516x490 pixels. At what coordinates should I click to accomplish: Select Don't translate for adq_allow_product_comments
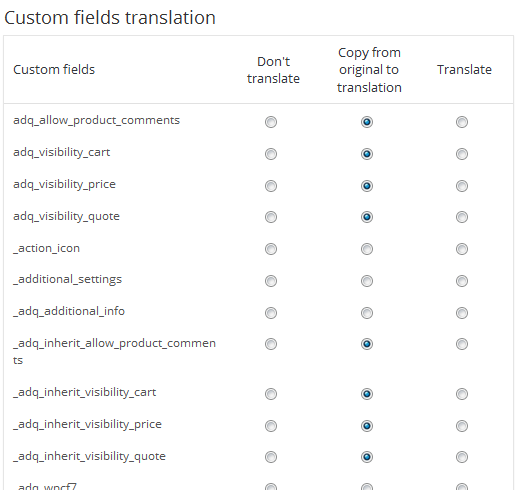coord(271,122)
